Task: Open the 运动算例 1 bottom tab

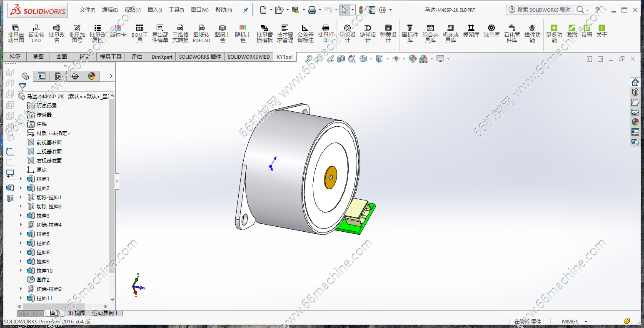Action: coord(105,313)
